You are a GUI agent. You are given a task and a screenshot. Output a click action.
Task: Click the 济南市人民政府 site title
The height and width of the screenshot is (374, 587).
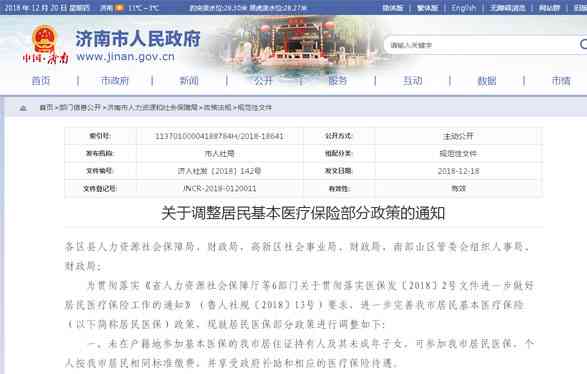(x=138, y=39)
